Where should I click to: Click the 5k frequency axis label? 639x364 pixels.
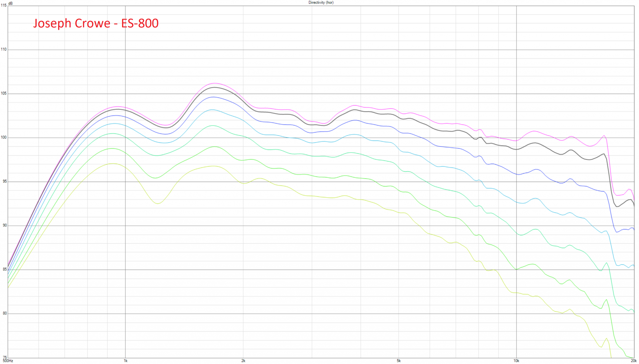(x=398, y=361)
